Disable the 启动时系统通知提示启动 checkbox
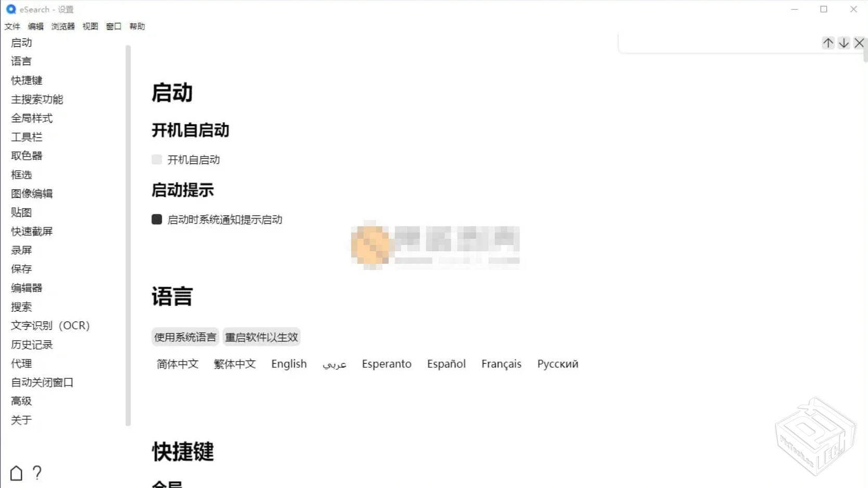Image resolution: width=868 pixels, height=488 pixels. [x=157, y=220]
